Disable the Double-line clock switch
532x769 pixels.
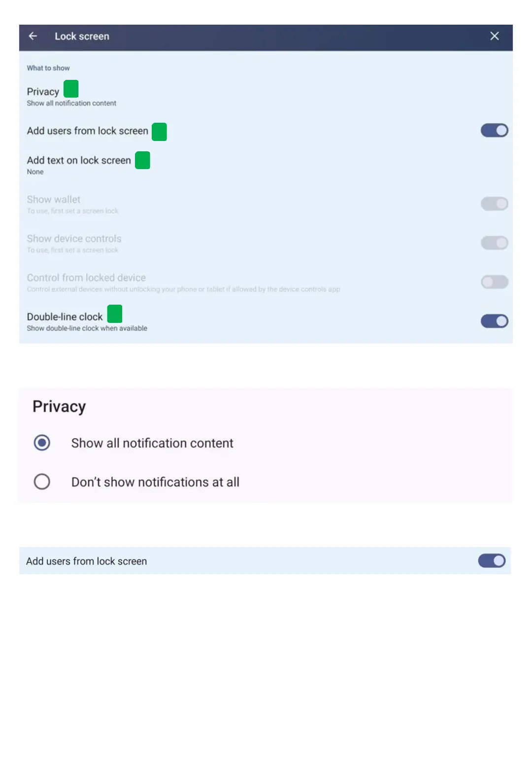pyautogui.click(x=494, y=321)
